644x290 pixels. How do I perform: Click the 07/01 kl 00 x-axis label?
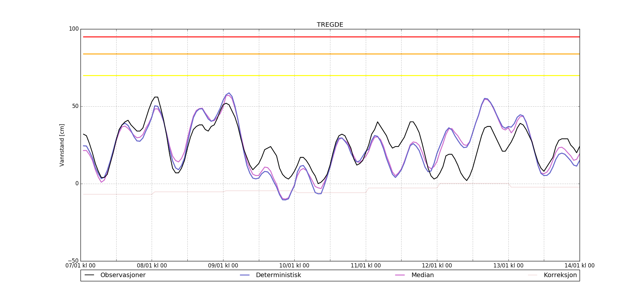80,266
